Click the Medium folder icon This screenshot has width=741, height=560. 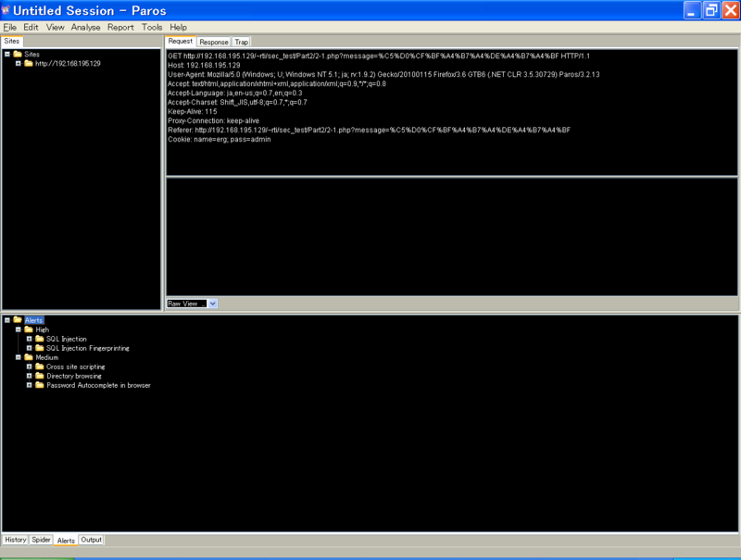pyautogui.click(x=29, y=357)
